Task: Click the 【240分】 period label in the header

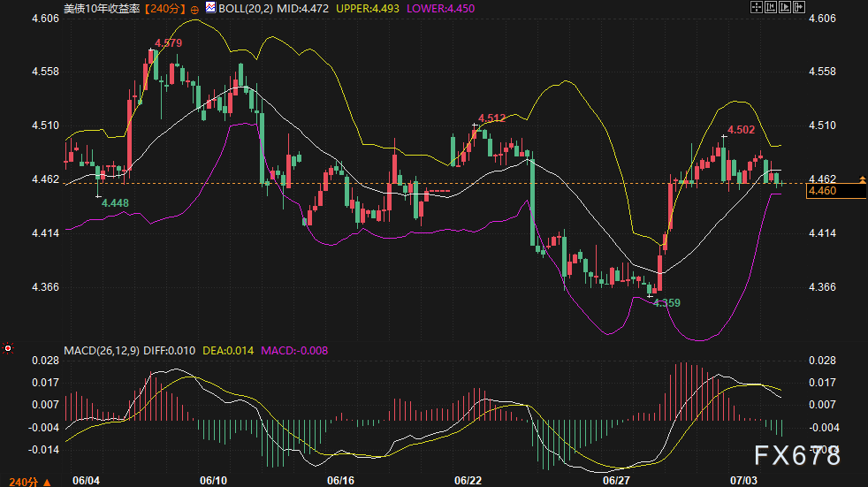Action: coord(164,9)
